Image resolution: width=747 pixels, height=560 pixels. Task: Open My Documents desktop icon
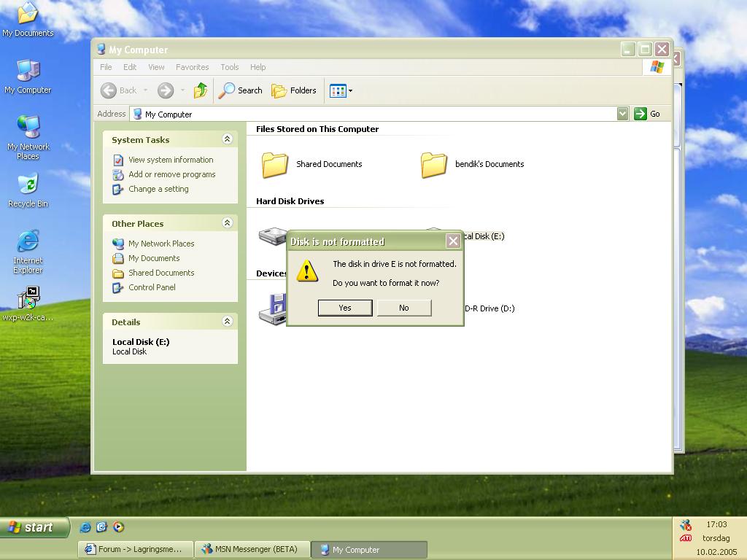pyautogui.click(x=28, y=19)
